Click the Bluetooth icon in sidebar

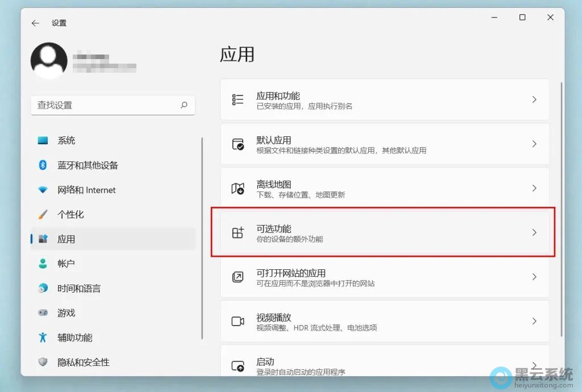click(x=43, y=165)
